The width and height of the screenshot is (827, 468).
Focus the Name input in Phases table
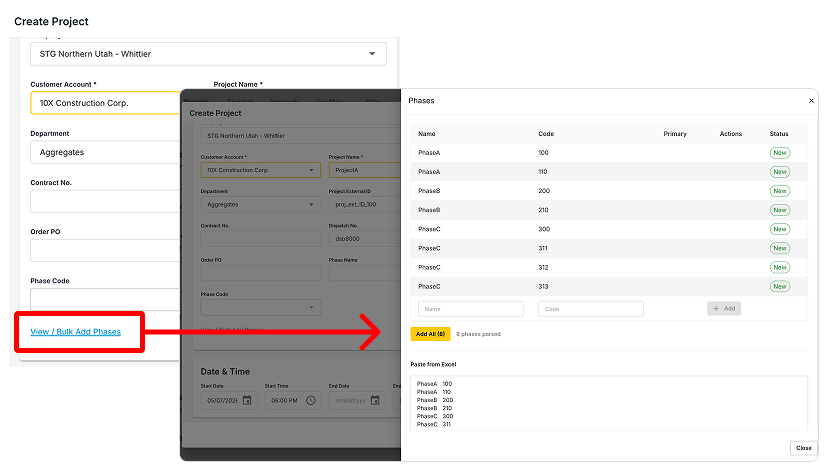click(x=471, y=309)
